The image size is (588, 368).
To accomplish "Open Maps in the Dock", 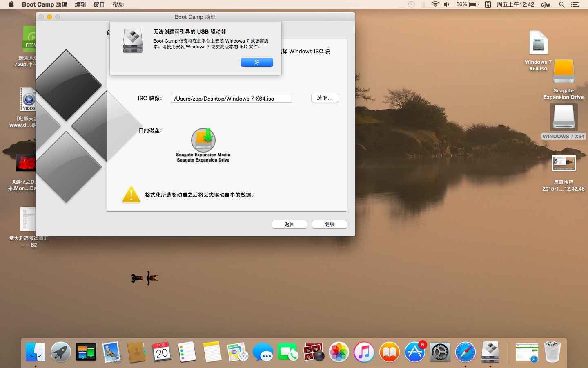I will [238, 352].
